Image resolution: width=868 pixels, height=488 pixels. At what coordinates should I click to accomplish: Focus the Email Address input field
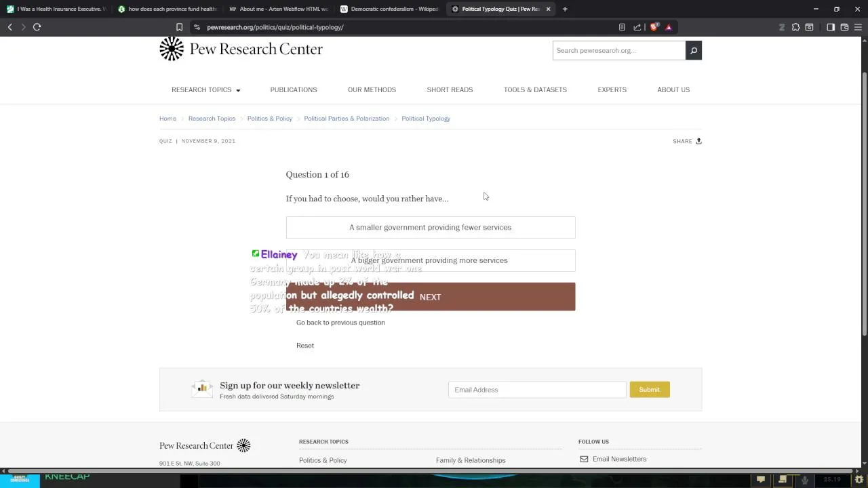pos(537,390)
